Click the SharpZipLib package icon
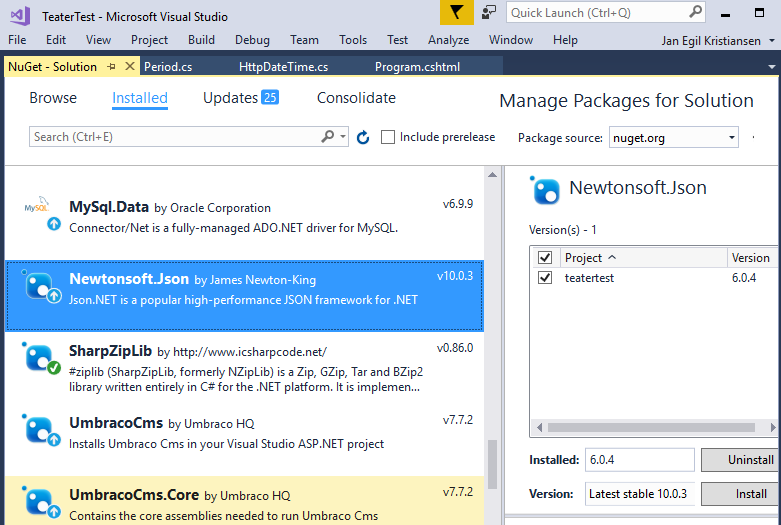This screenshot has width=781, height=525. pos(39,358)
